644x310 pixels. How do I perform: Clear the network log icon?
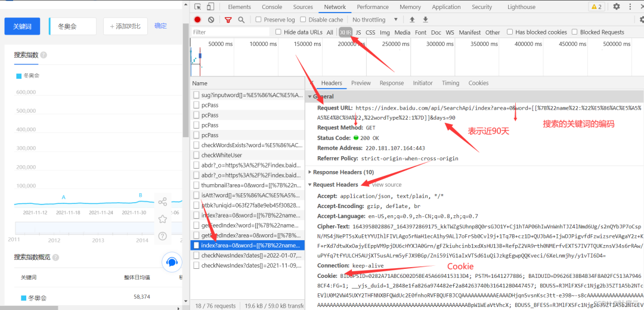[210, 19]
